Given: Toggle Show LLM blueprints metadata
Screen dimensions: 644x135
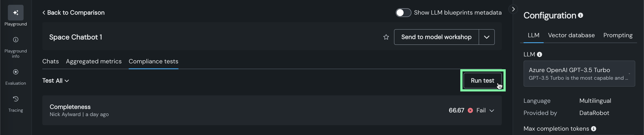Looking at the screenshot, I should (x=403, y=13).
